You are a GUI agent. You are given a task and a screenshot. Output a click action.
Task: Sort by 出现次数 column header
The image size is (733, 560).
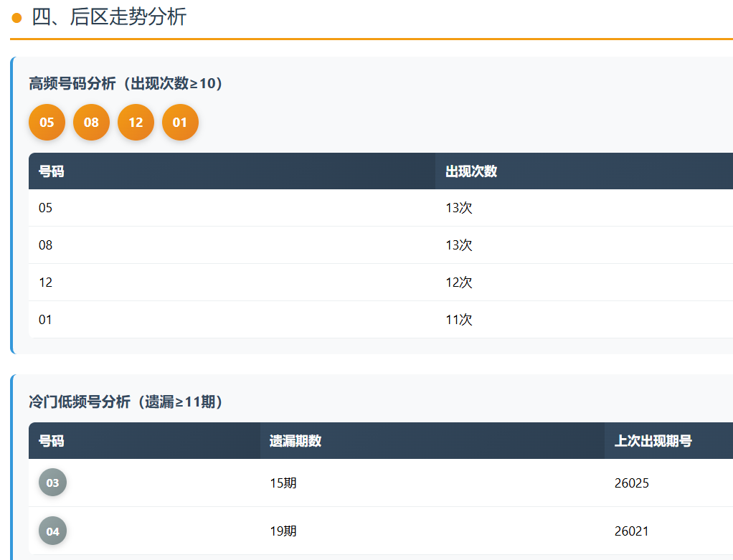471,171
